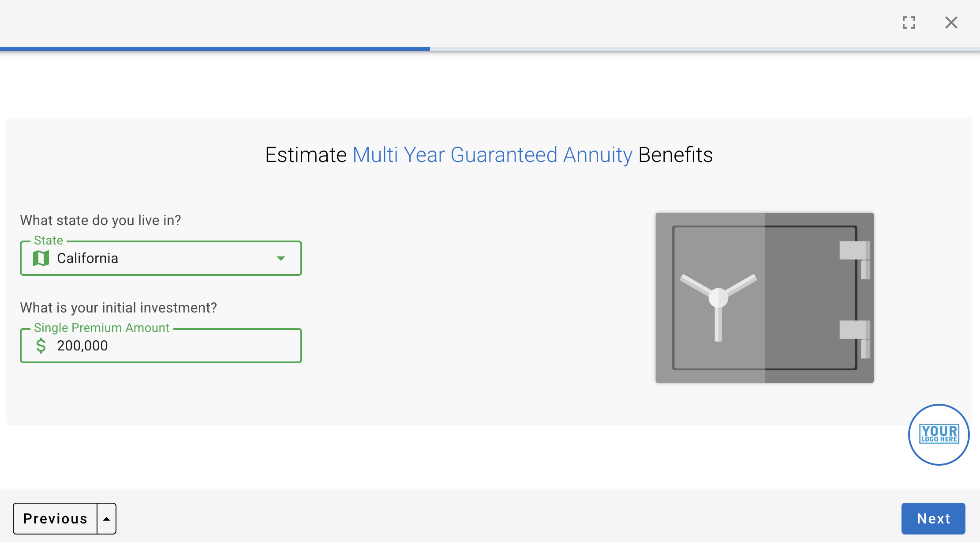Enter fullscreen mode with the expand icon
Image resolution: width=980 pixels, height=542 pixels.
[x=909, y=23]
